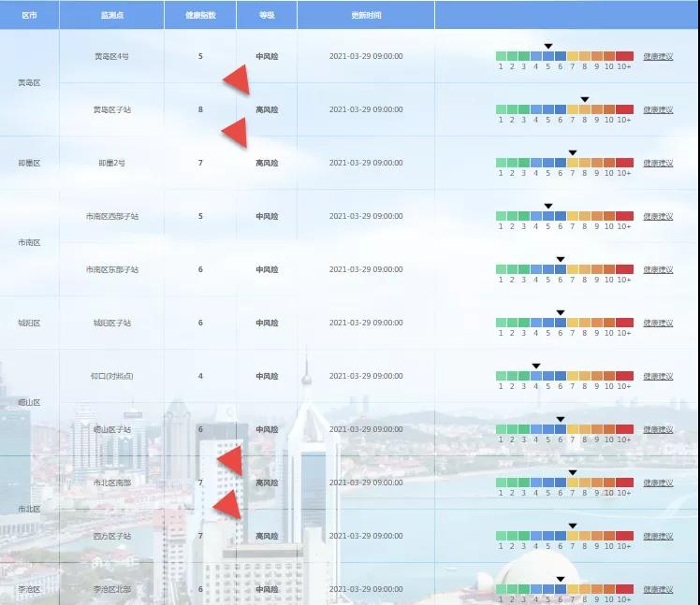Screen dimensions: 700x605
Task: Select the triangle indicator on 即墨2号 scale
Action: [x=572, y=152]
